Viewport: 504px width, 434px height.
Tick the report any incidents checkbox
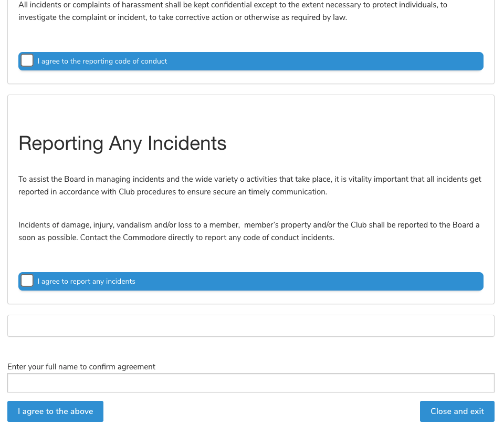tap(27, 281)
